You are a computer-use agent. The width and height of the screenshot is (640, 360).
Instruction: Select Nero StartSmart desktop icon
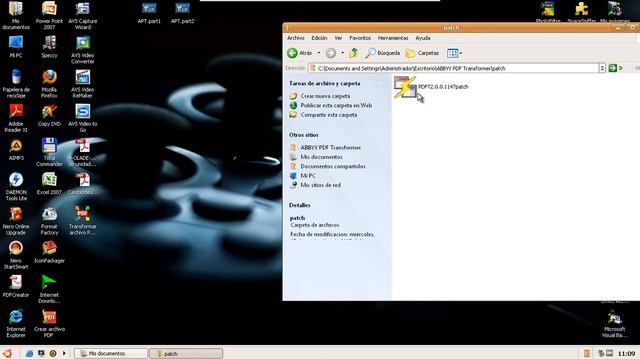[16, 255]
